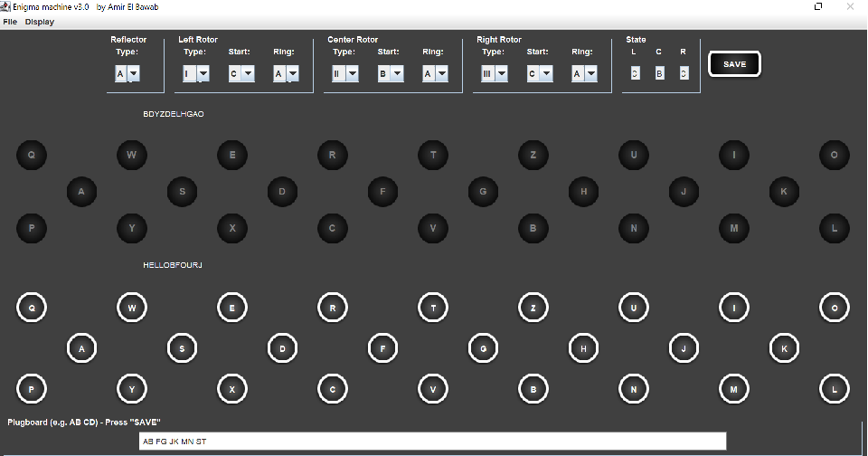Image resolution: width=868 pixels, height=456 pixels.
Task: Close the Enigma machine window
Action: 850,6
